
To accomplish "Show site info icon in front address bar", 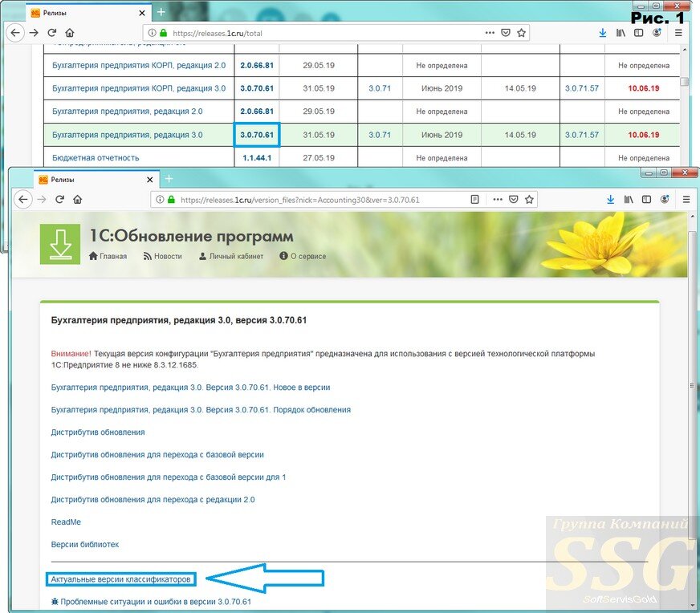I will point(160,200).
